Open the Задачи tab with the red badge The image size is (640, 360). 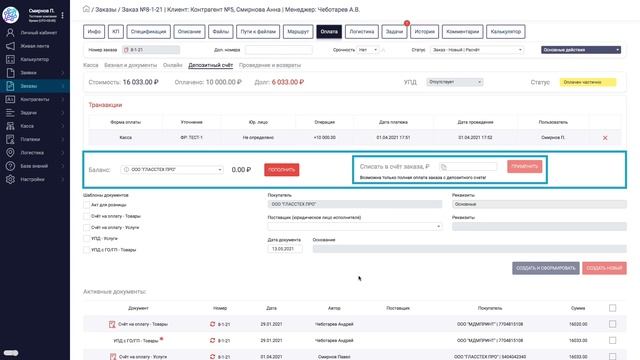(394, 31)
